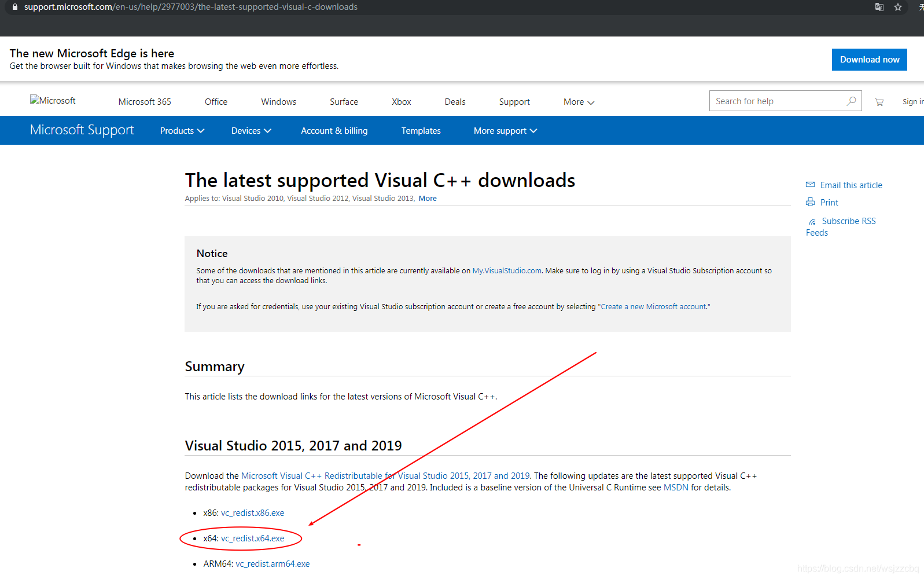Expand the Products dropdown
The height and width of the screenshot is (579, 924).
tap(182, 131)
